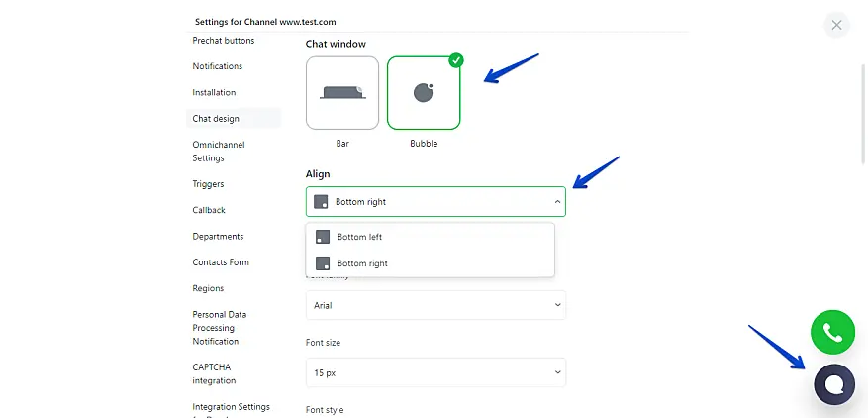Open Prechat buttons settings

[223, 41]
